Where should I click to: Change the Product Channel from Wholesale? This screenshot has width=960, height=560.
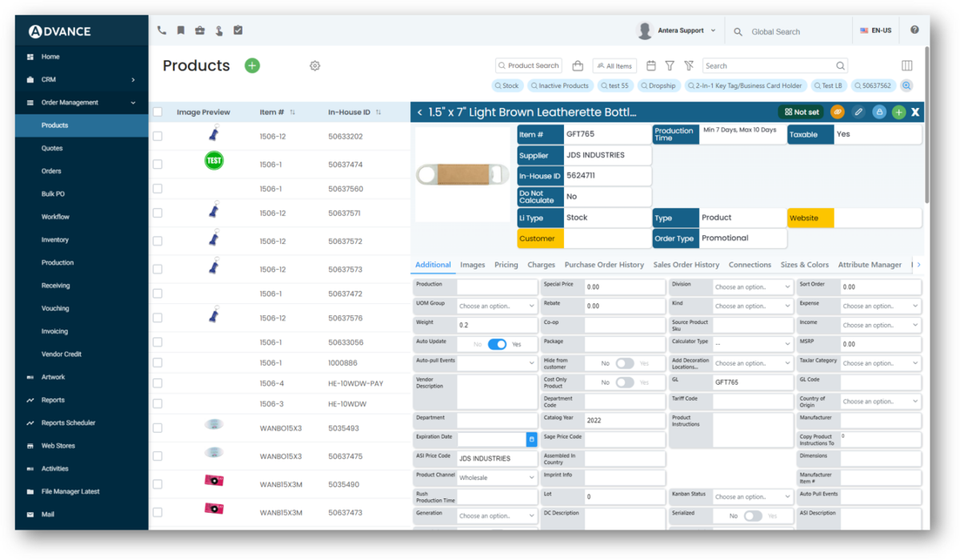(495, 477)
